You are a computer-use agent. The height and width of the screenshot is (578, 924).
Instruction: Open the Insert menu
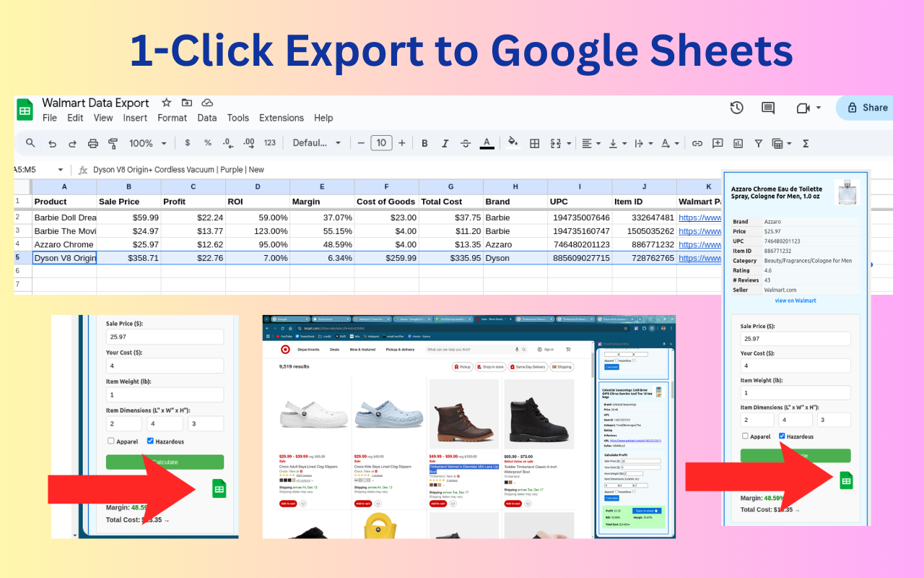coord(135,118)
